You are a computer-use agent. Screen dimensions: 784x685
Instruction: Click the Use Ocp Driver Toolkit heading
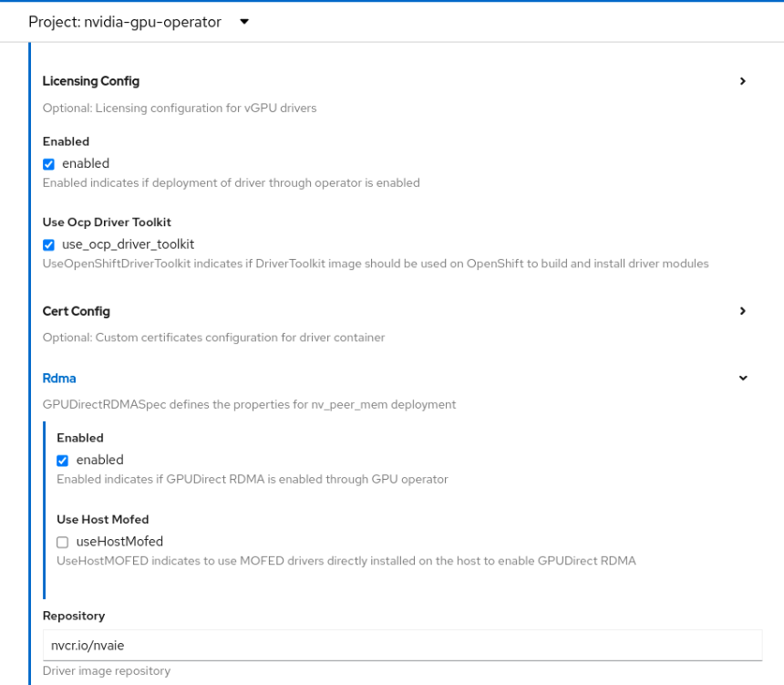tap(107, 223)
